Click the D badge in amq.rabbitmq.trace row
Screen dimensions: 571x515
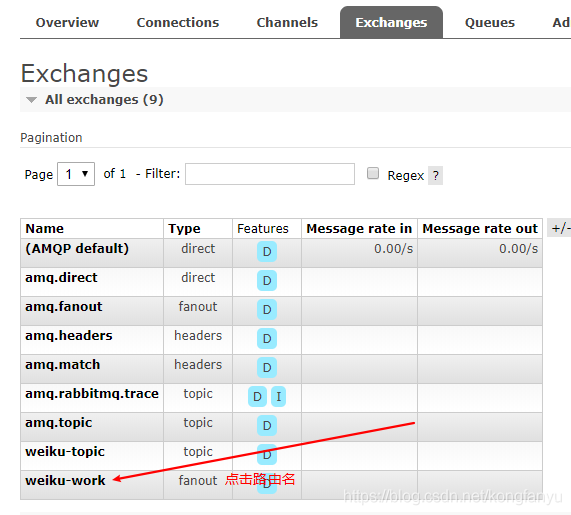click(257, 396)
